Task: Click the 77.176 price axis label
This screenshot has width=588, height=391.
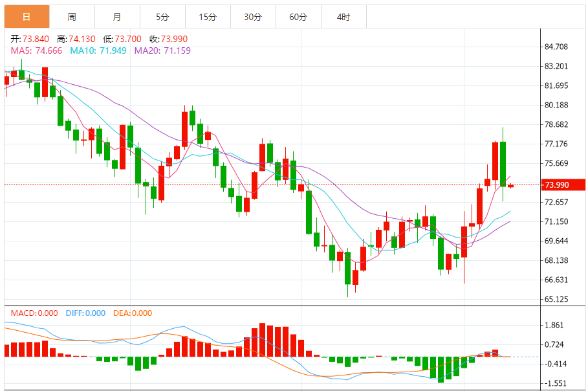Action: pyautogui.click(x=556, y=144)
